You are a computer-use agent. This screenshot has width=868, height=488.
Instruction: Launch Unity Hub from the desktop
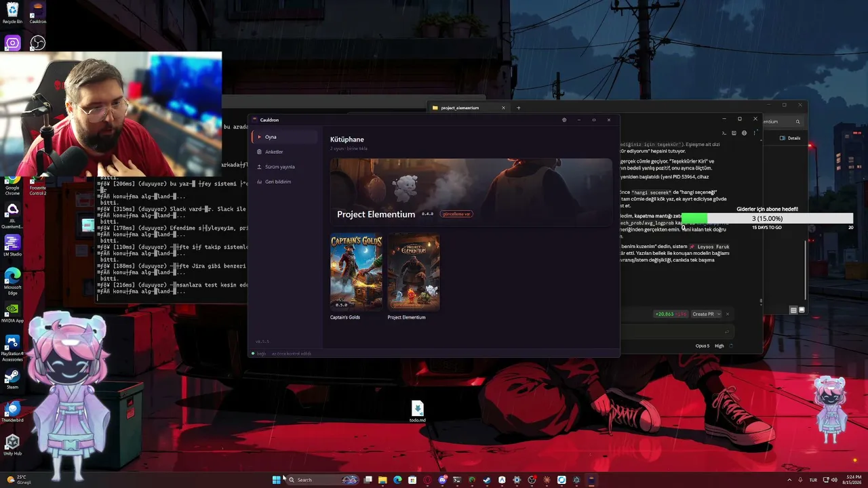pyautogui.click(x=12, y=445)
